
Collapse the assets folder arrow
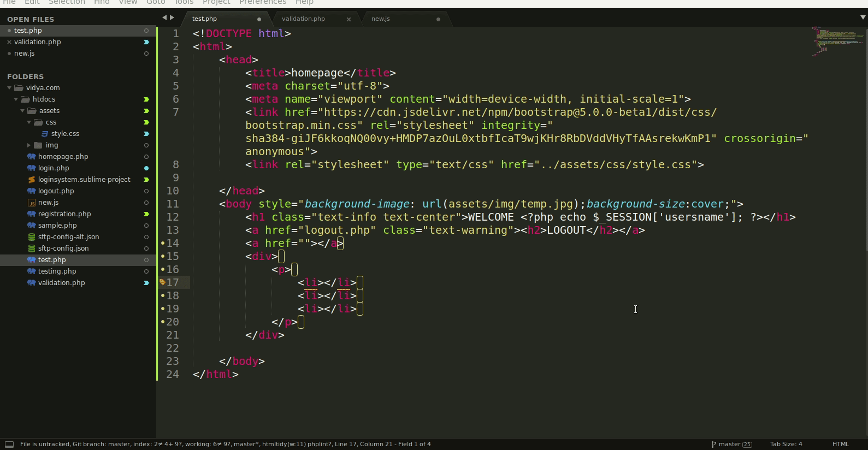(x=22, y=111)
